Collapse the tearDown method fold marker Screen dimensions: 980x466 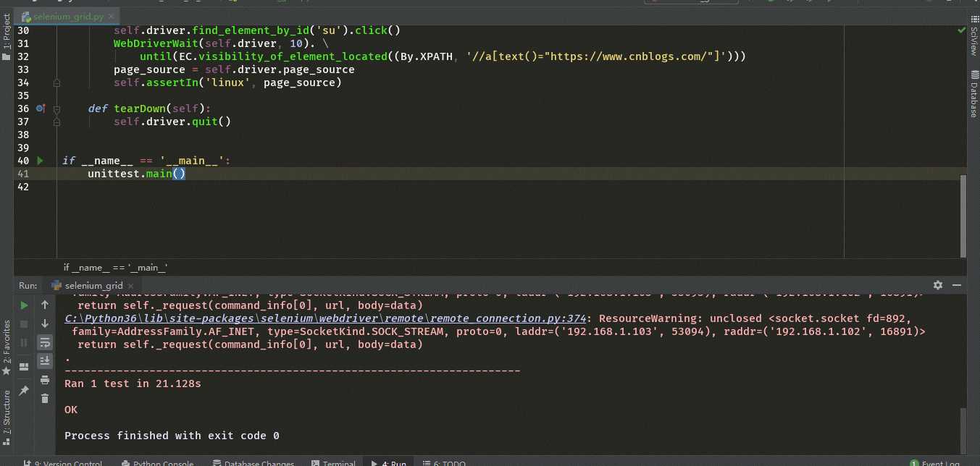56,109
